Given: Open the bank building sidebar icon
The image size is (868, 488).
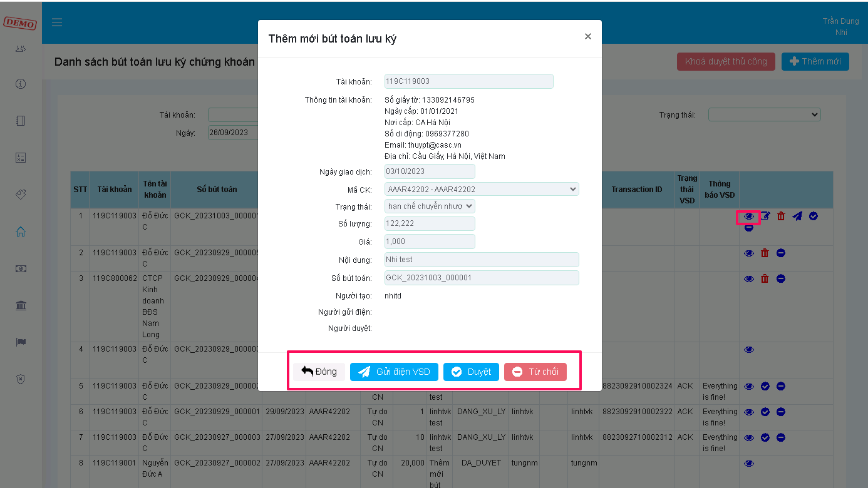Looking at the screenshot, I should coord(21,305).
